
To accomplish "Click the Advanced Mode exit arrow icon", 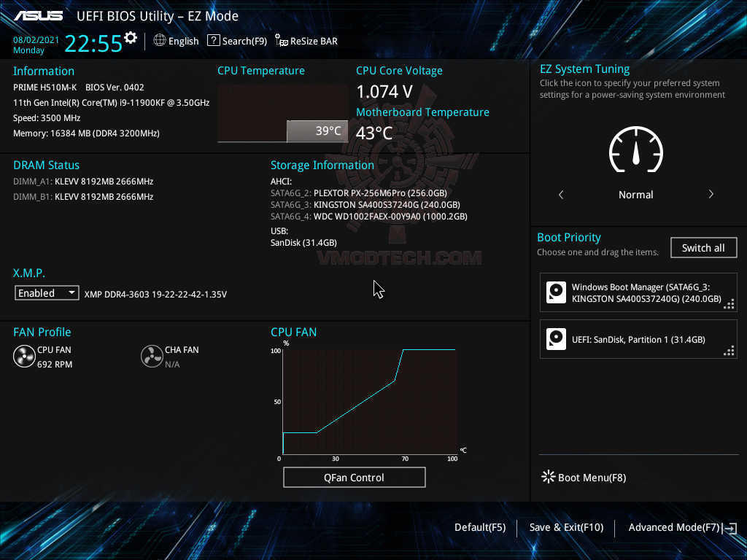I will (729, 528).
